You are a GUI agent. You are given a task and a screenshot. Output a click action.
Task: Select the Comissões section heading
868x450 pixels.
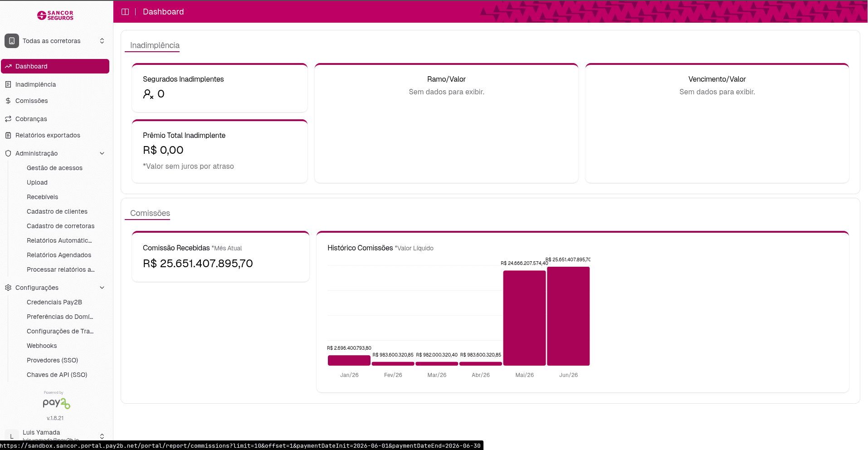pos(150,213)
